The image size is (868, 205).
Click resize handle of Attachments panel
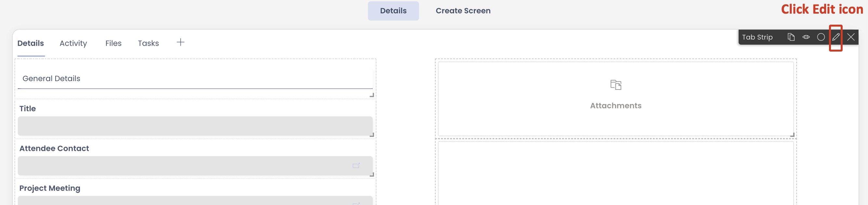[x=792, y=135]
